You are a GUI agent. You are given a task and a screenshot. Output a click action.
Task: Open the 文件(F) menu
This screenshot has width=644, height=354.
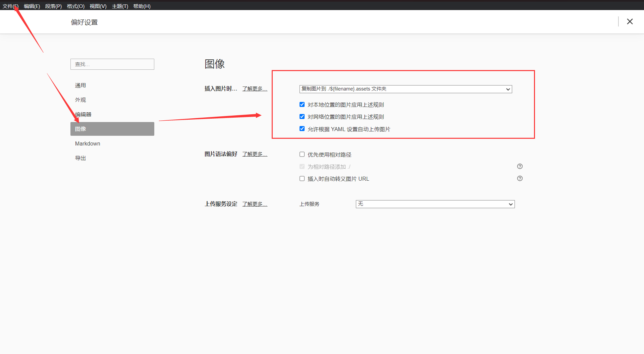(10, 6)
